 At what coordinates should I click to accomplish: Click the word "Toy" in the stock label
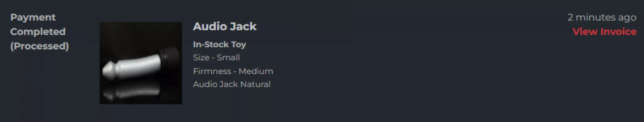(x=238, y=44)
